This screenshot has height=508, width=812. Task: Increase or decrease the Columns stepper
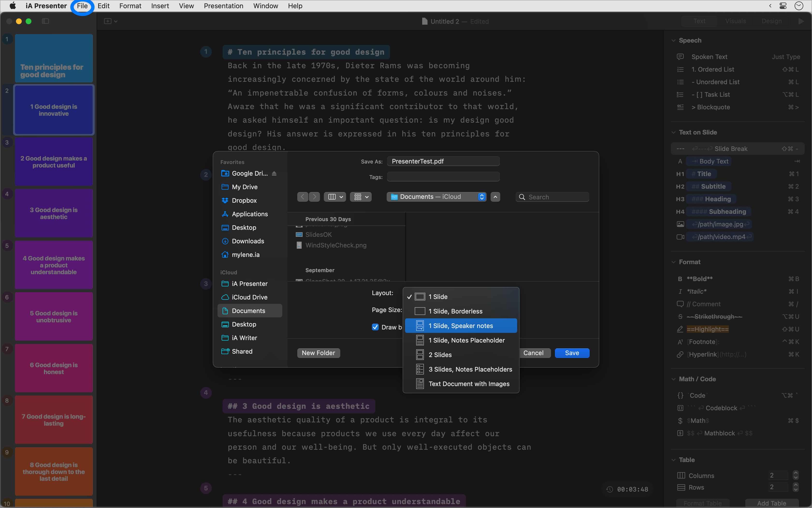pos(796,475)
